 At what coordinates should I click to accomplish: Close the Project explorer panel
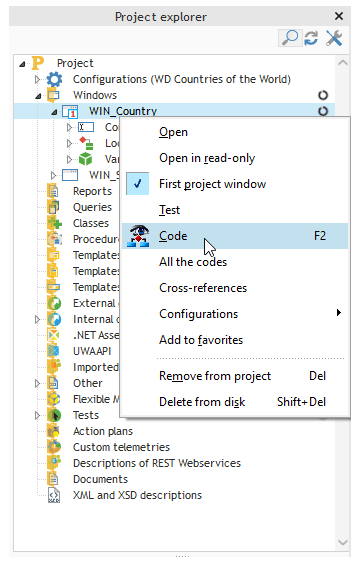(x=339, y=16)
